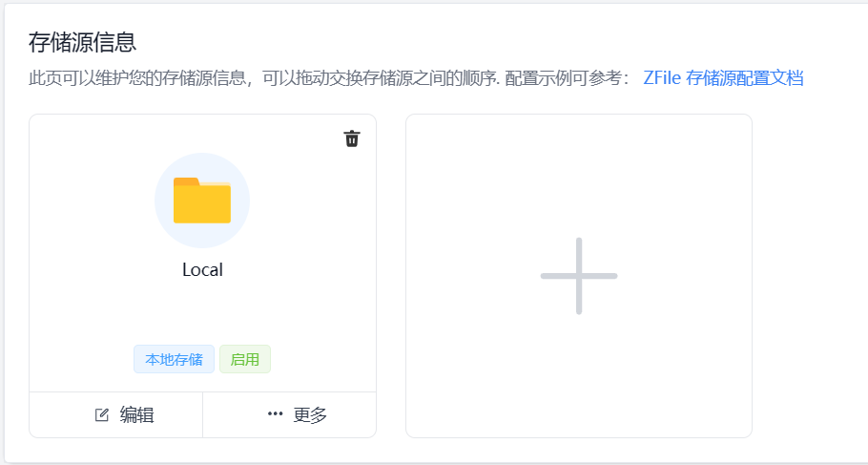Click the empty space right of 存储源信息 heading
The image size is (868, 465).
point(477,42)
